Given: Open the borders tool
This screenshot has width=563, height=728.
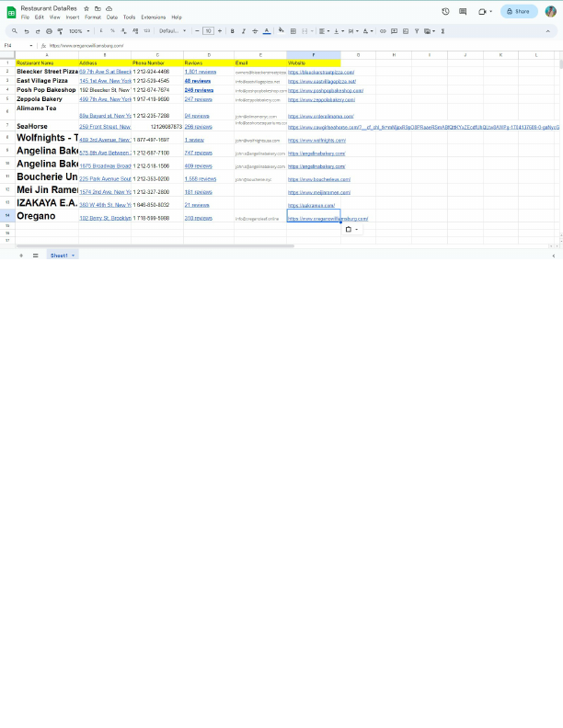Looking at the screenshot, I should pos(293,31).
